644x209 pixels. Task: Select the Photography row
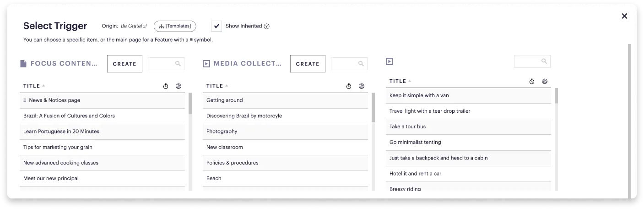click(x=285, y=132)
